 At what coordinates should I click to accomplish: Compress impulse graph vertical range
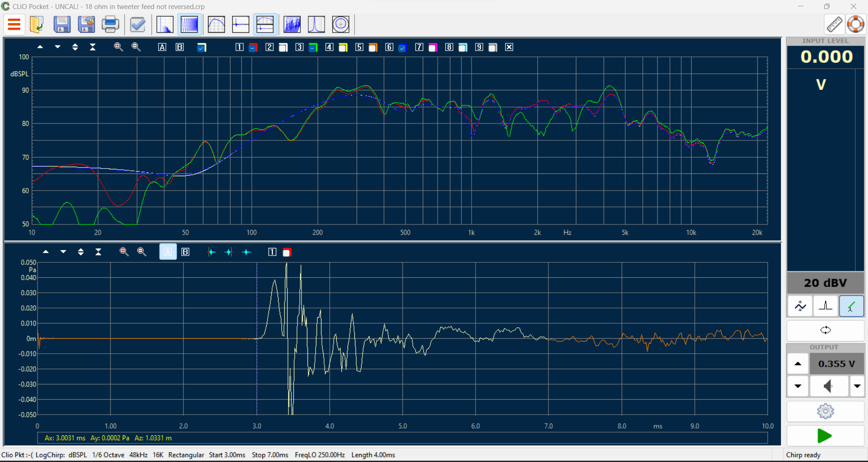98,252
